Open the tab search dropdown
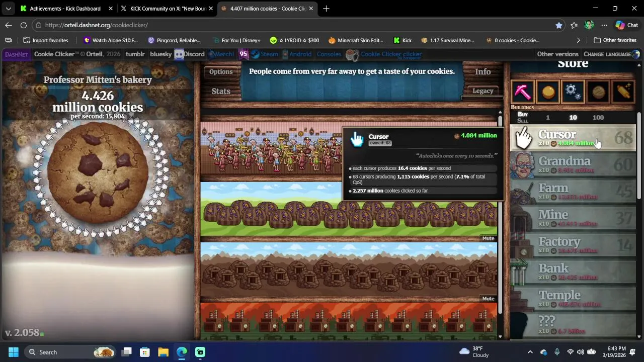Viewport: 644px width, 362px height. click(8, 9)
